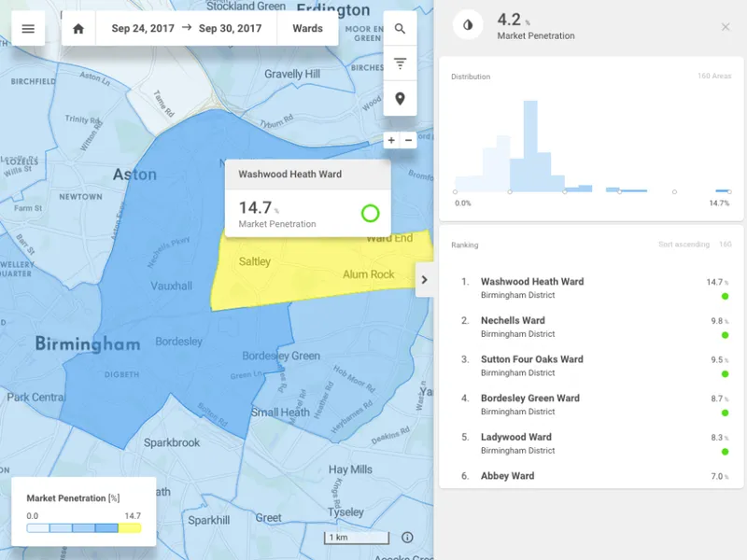
Task: Collapse the side panel with chevron arrow
Action: 425,279
